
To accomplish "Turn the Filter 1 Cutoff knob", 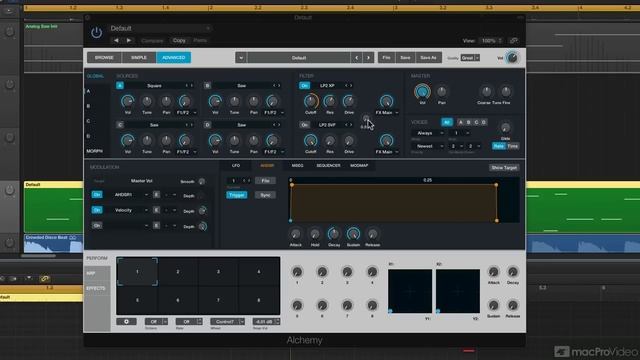I will click(x=311, y=101).
